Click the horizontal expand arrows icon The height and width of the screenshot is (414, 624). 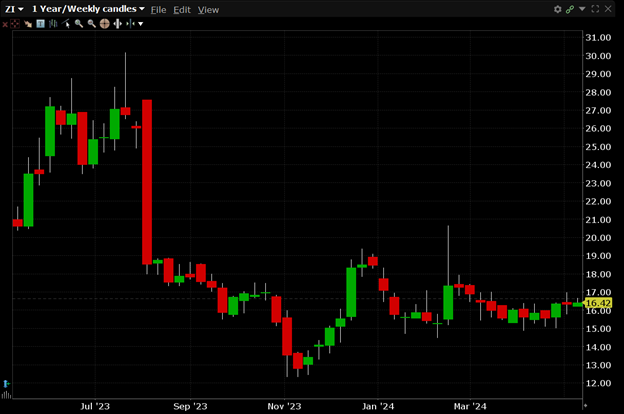point(117,24)
